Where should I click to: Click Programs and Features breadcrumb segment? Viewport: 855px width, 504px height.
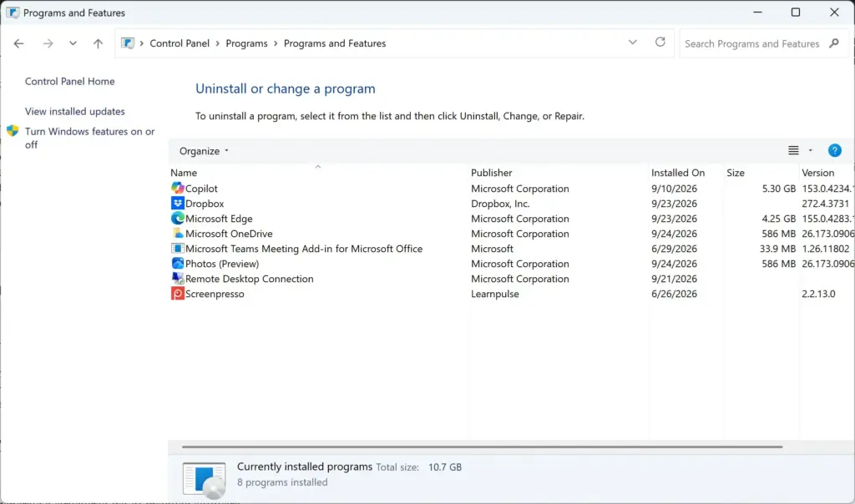[x=335, y=43]
